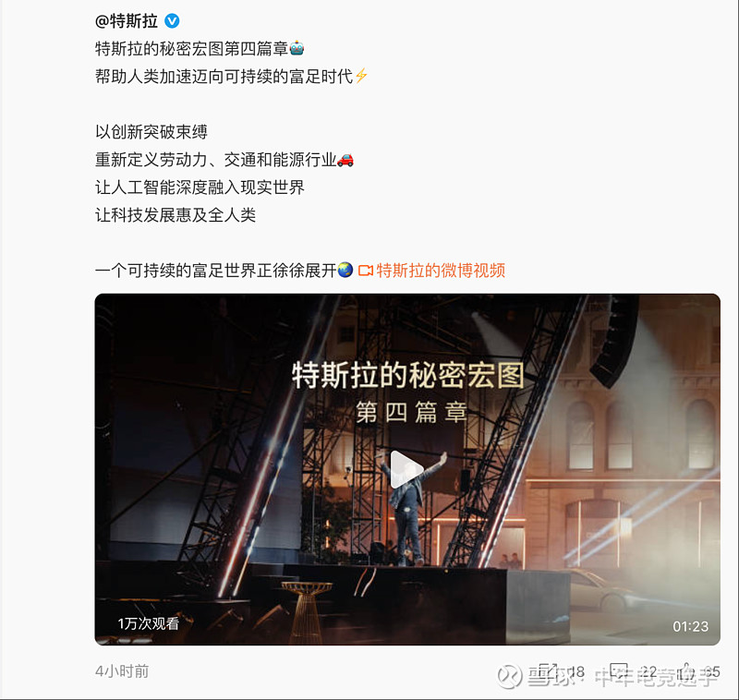Click the post text line 以创新突破束缚

pyautogui.click(x=151, y=132)
